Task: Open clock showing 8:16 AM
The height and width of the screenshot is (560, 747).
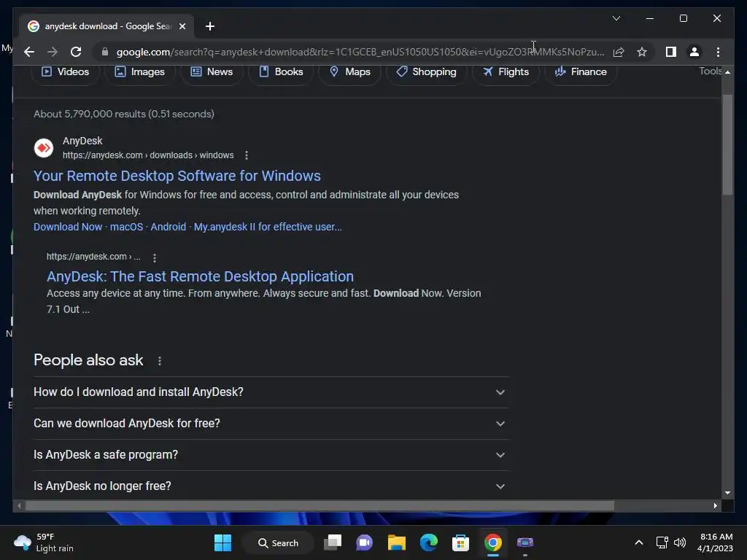Action: pos(715,542)
